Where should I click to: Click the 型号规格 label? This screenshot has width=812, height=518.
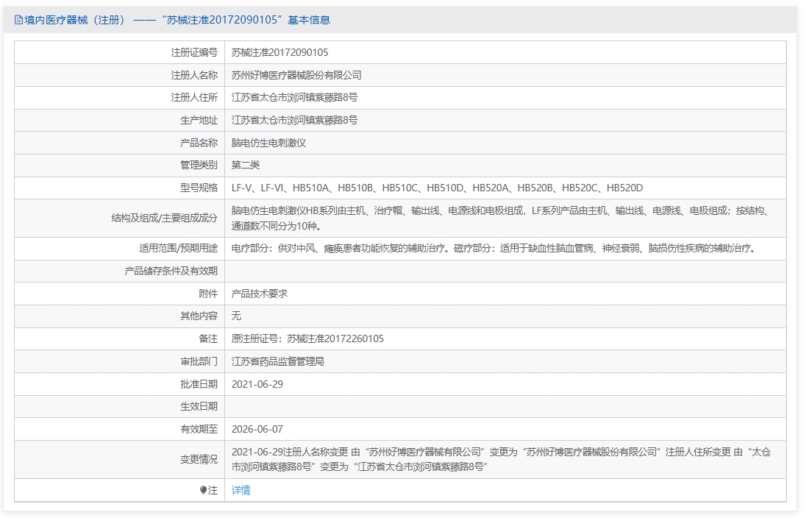[199, 188]
